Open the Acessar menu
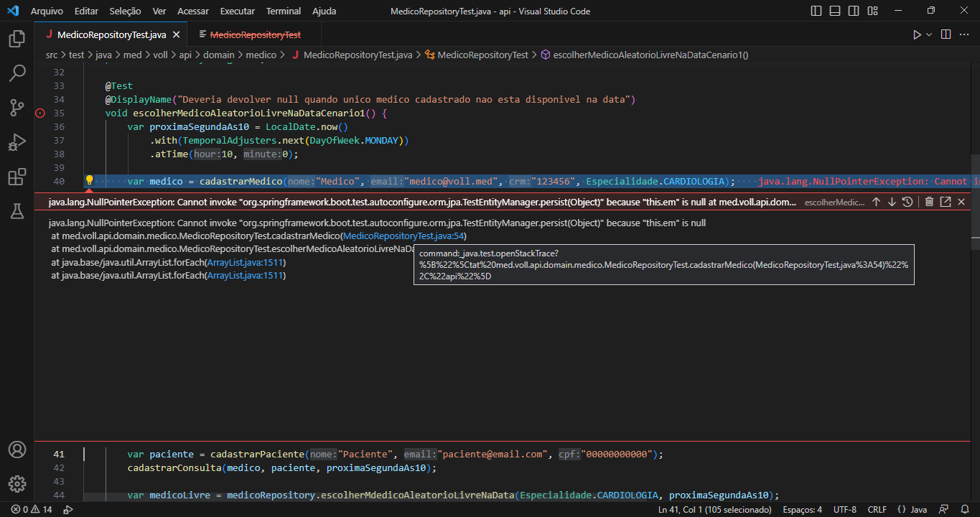 (192, 11)
